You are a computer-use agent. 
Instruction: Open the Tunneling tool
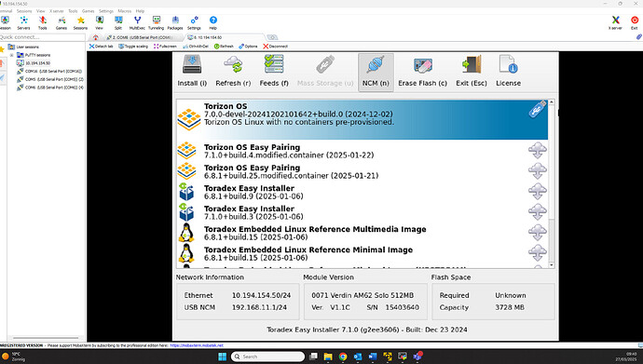tap(157, 22)
